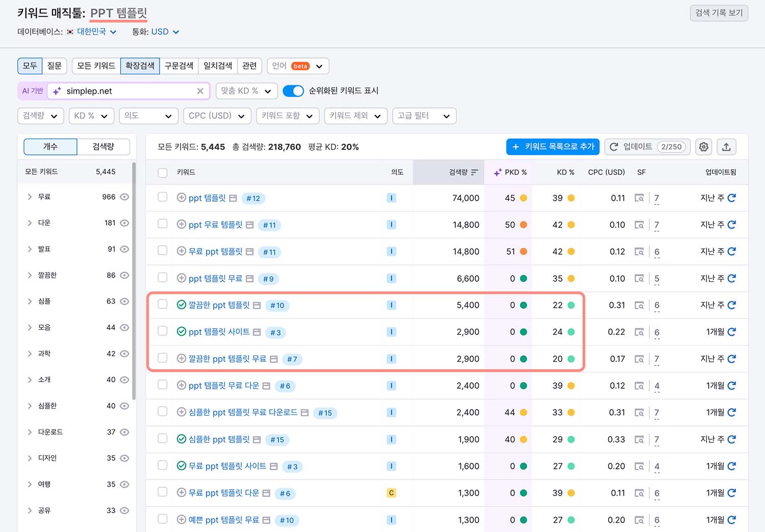This screenshot has width=765, height=532.
Task: Click green KD dot for '깔끔한 ppt 템플릿'
Action: 571,305
